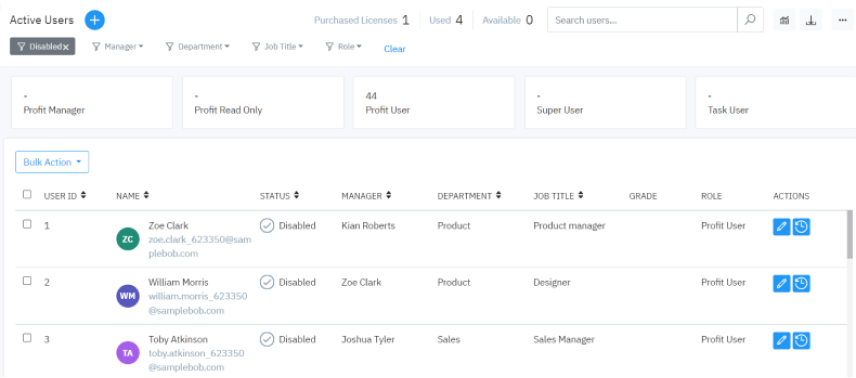Check the box for user 1
This screenshot has width=856, height=378.
(x=27, y=224)
